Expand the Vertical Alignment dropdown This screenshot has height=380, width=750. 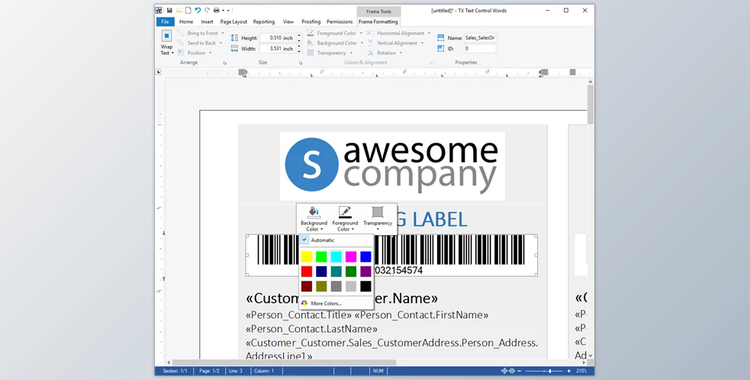coord(422,43)
